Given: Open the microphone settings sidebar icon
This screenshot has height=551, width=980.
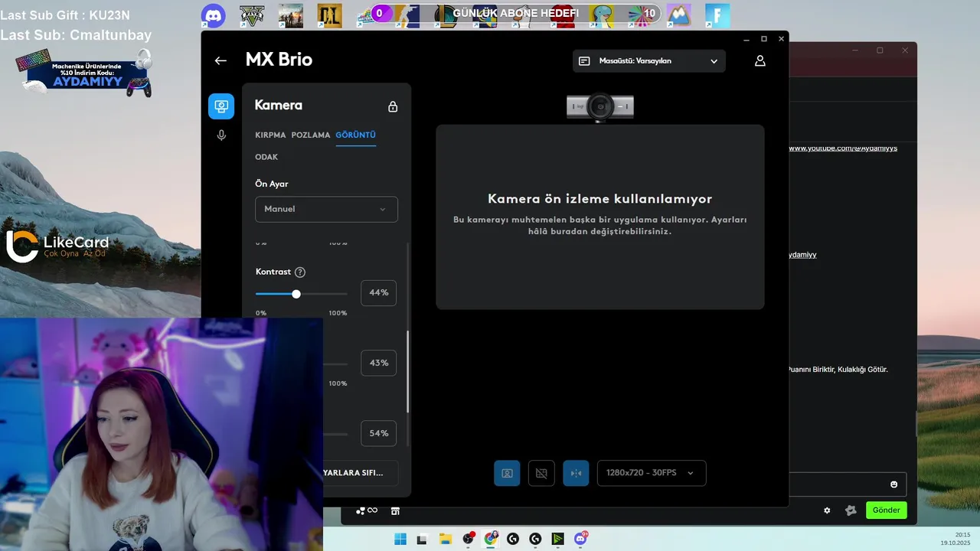Looking at the screenshot, I should (221, 135).
